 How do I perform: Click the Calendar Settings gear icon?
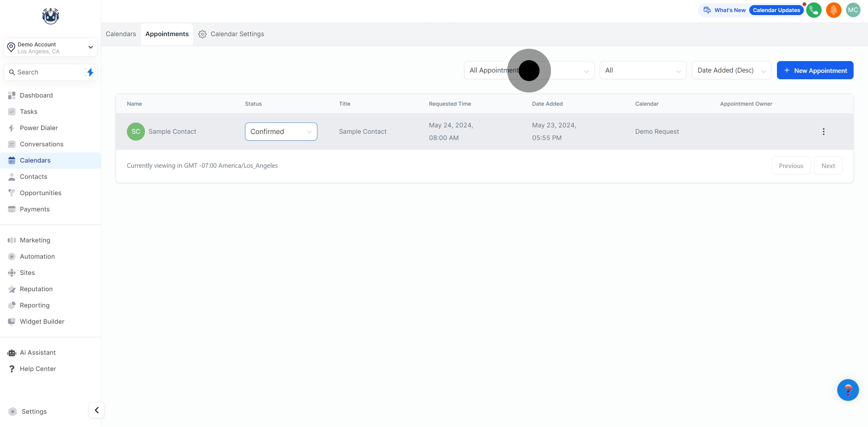[202, 34]
